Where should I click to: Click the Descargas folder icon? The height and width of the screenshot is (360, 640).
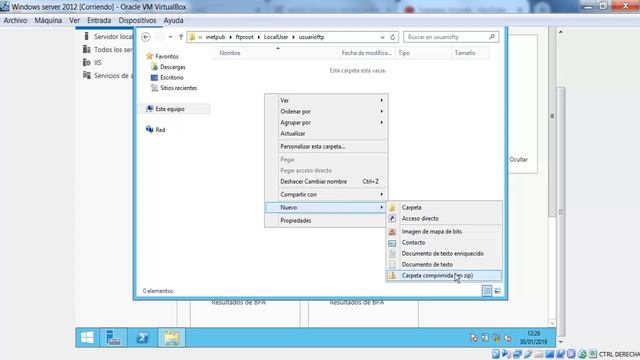(x=154, y=67)
